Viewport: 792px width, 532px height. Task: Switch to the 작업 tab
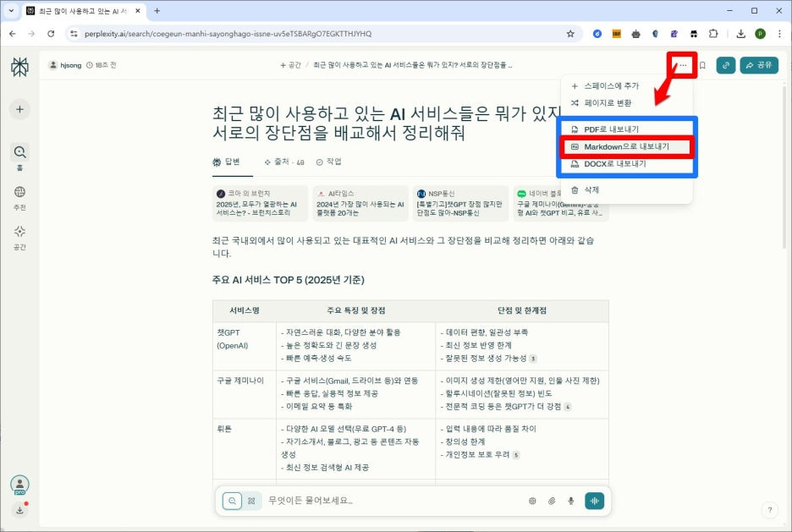(x=329, y=162)
